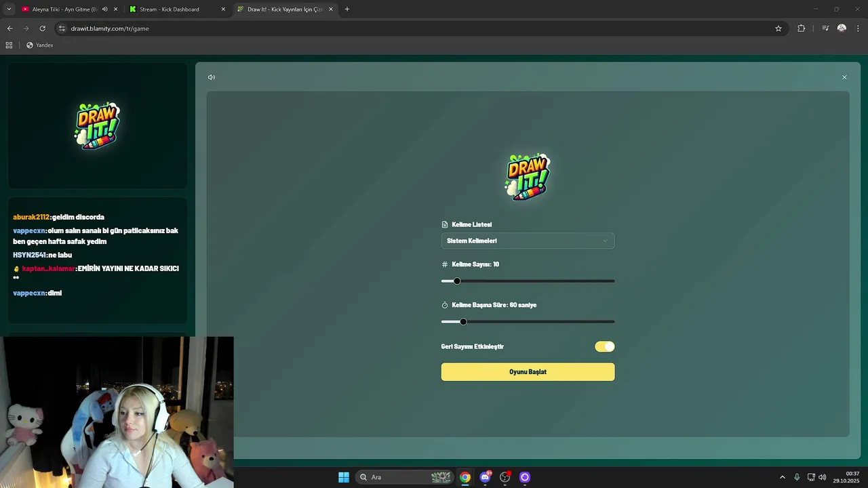Click the chevron arrow in Sistem Kelimeleri
Image resolution: width=868 pixels, height=488 pixels.
tap(605, 241)
